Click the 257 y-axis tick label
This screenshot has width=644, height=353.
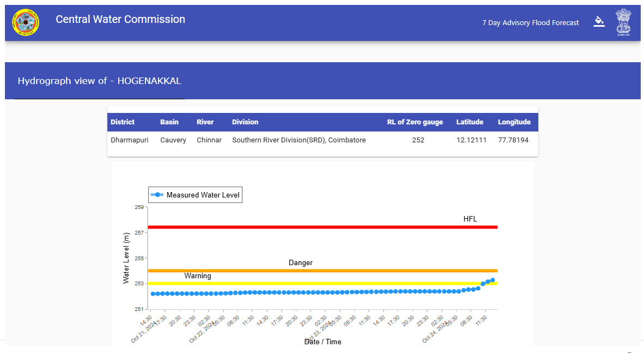point(139,232)
